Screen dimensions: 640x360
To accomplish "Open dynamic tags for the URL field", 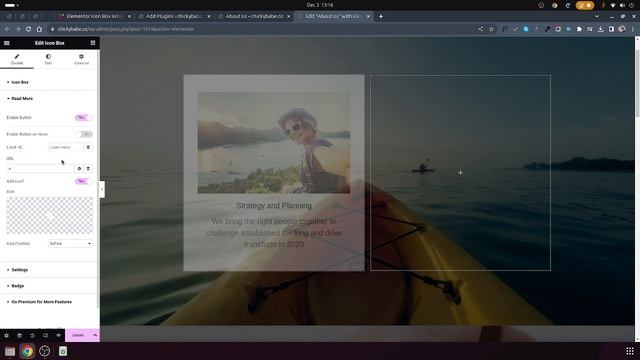I will [x=88, y=168].
